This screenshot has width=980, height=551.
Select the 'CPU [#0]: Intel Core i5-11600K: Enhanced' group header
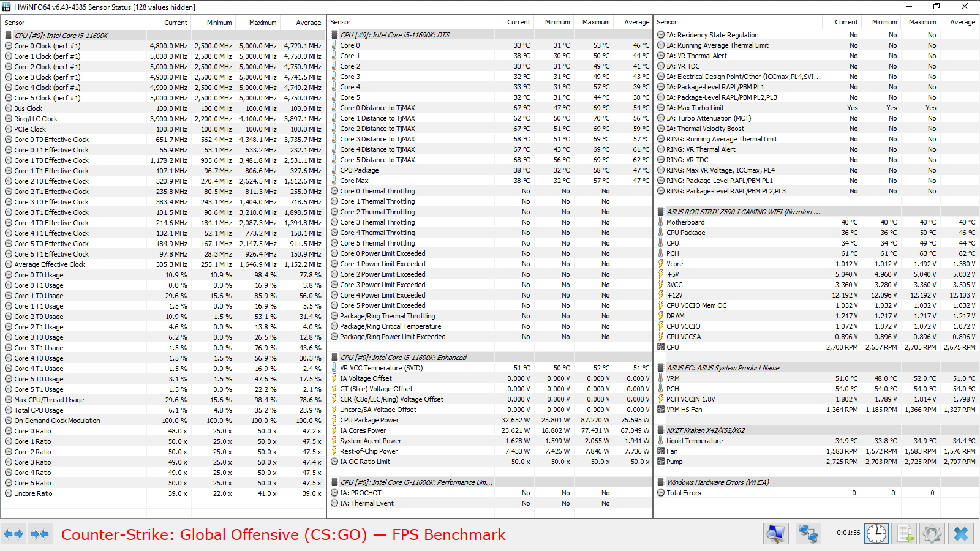point(490,358)
